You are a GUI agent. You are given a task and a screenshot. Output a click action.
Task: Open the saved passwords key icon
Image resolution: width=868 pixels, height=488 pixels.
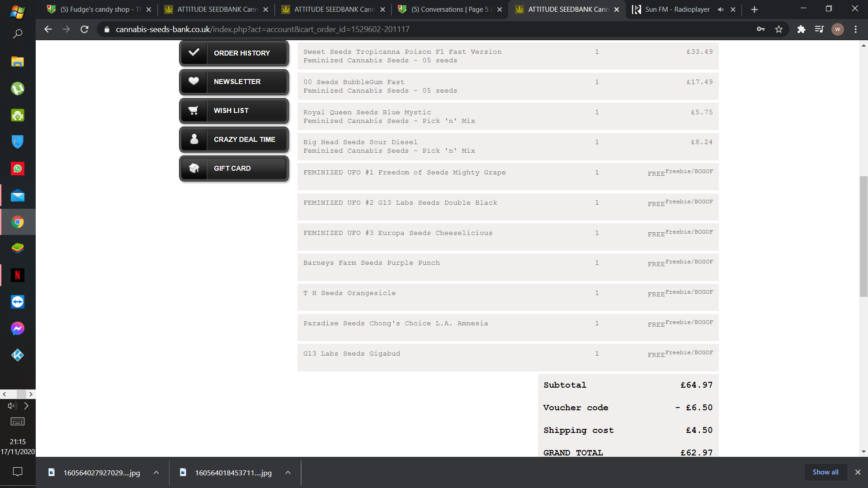761,29
